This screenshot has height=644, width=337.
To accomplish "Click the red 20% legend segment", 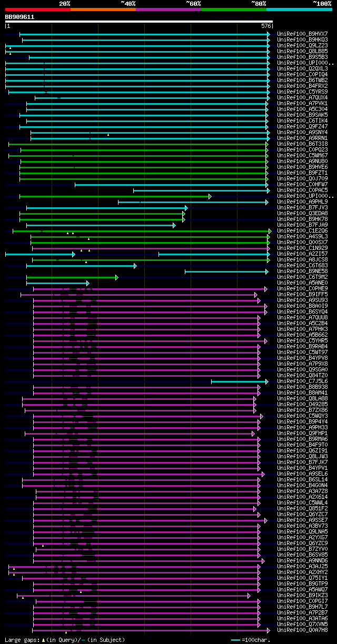I will tap(37, 9).
